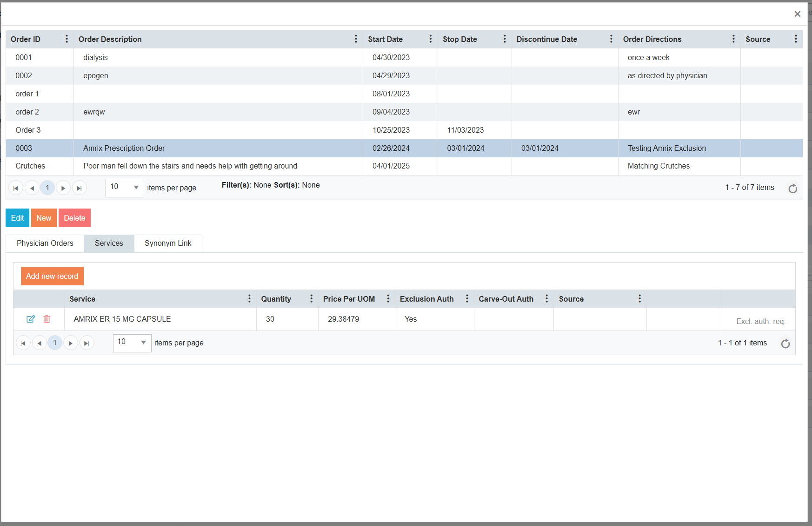
Task: Open Stop Date column menu
Action: pyautogui.click(x=505, y=39)
